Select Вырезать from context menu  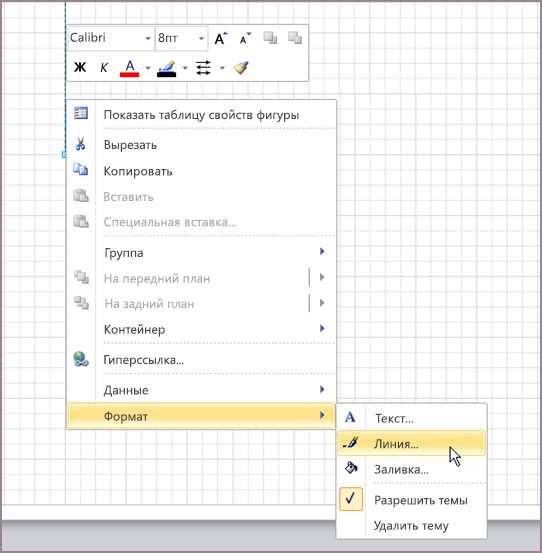tap(130, 145)
